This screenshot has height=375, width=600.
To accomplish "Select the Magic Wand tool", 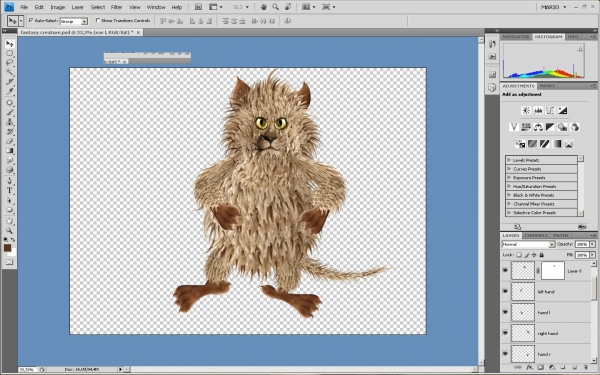I will coord(9,72).
